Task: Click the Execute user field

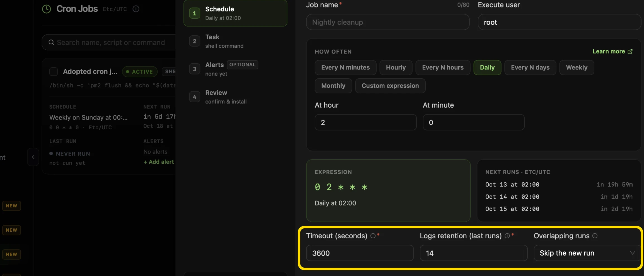Action: (560, 22)
